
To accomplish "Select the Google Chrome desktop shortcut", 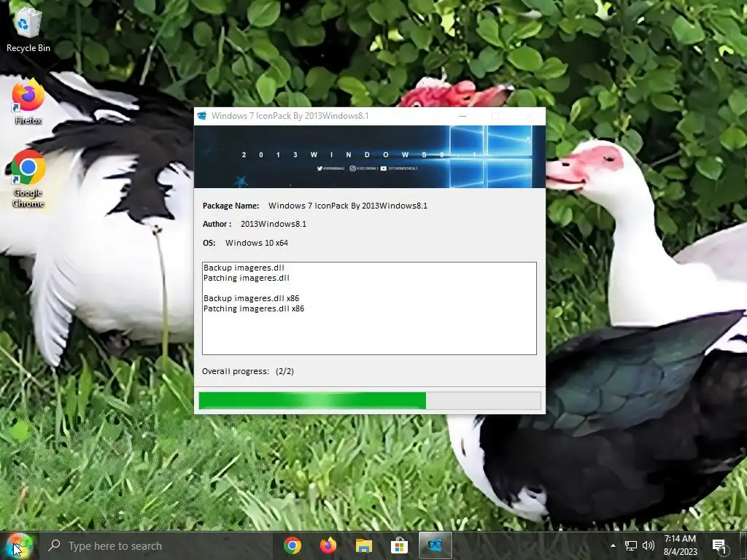I will point(28,179).
